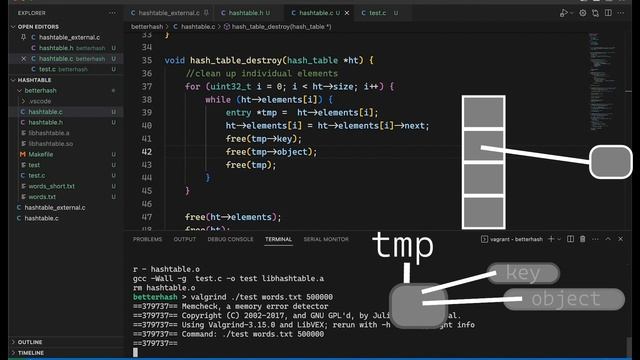Unpin hashtable_external.c in Open Editors

pyautogui.click(x=23, y=37)
